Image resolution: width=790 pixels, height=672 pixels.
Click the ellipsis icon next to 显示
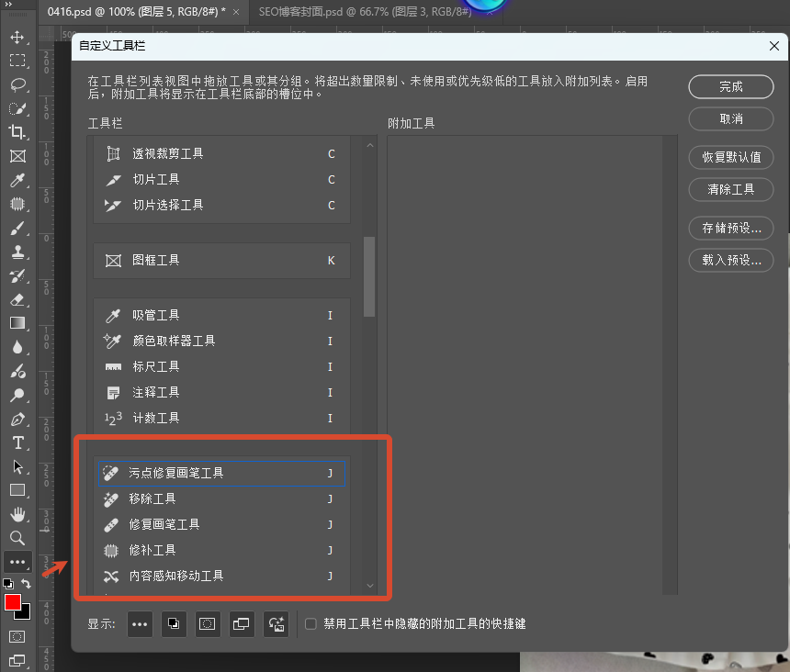(139, 623)
